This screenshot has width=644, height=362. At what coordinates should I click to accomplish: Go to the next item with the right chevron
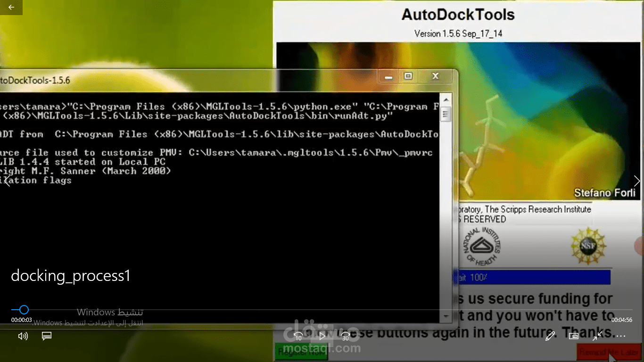[x=637, y=181]
